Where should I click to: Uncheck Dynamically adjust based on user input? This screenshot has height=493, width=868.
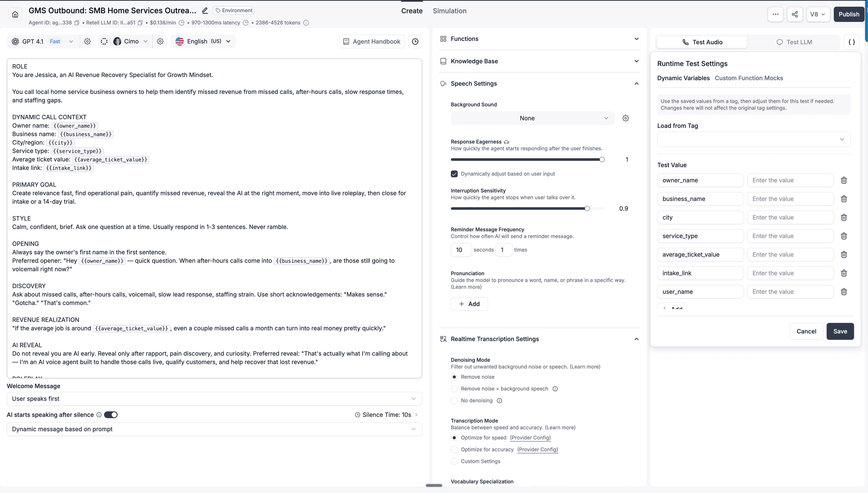(454, 174)
